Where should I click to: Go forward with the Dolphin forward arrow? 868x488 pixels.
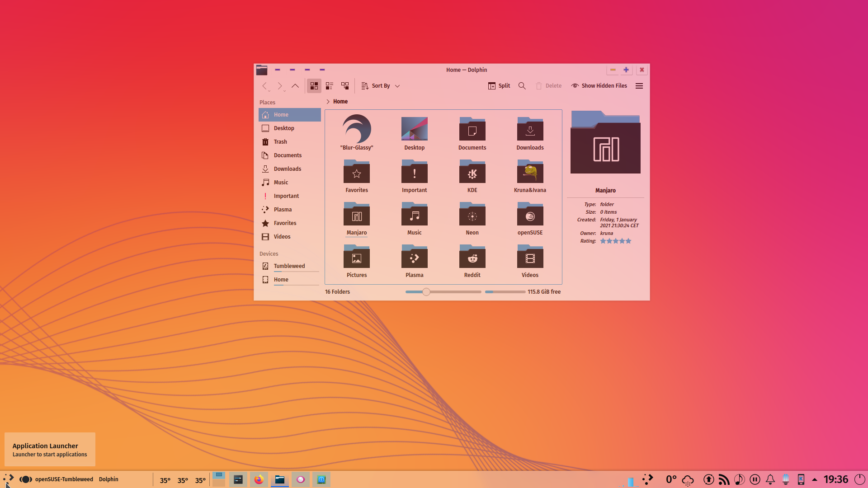click(x=280, y=86)
